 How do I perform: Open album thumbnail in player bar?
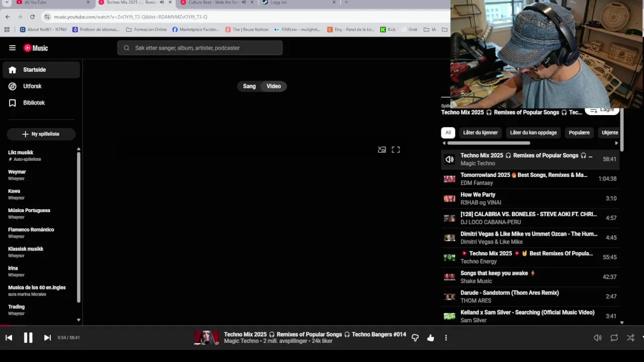pyautogui.click(x=207, y=337)
